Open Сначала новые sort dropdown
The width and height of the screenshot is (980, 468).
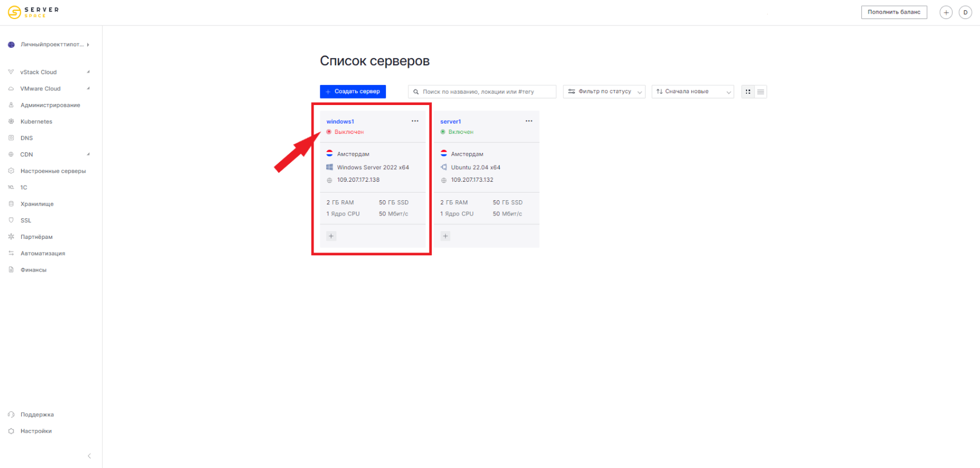click(x=693, y=91)
